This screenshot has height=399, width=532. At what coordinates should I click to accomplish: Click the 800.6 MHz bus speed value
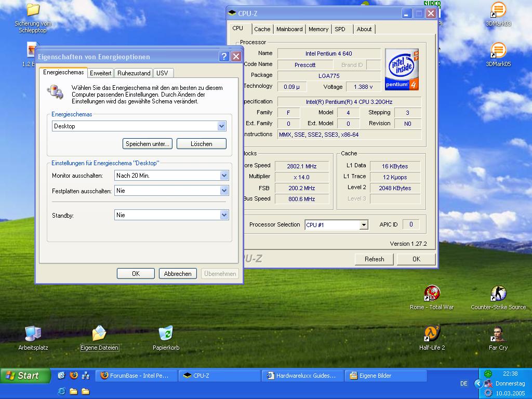point(302,199)
